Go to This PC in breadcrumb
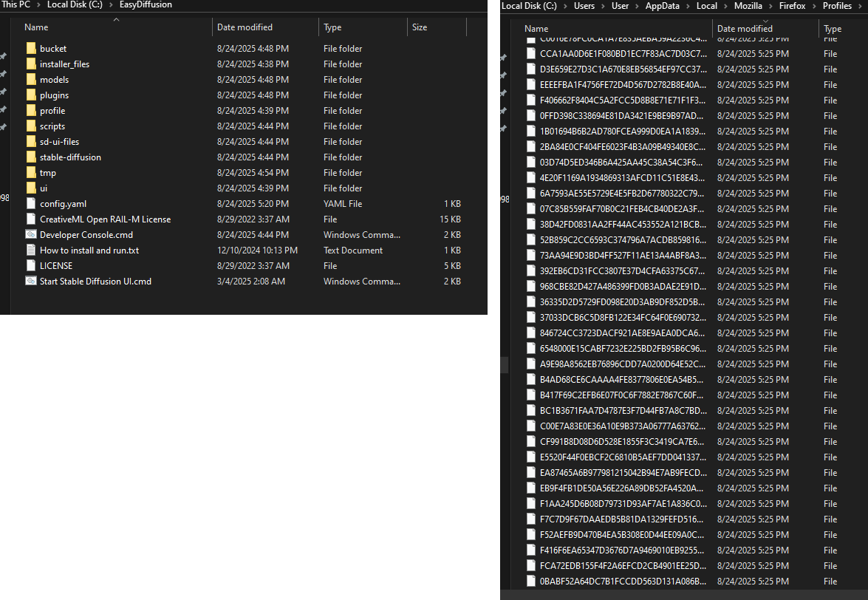The height and width of the screenshot is (600, 868). [x=16, y=4]
